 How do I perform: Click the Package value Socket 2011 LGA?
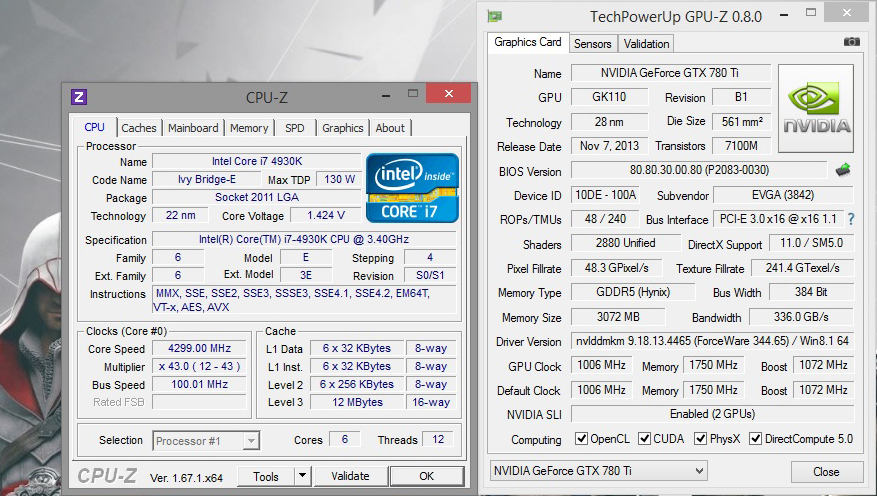point(257,197)
